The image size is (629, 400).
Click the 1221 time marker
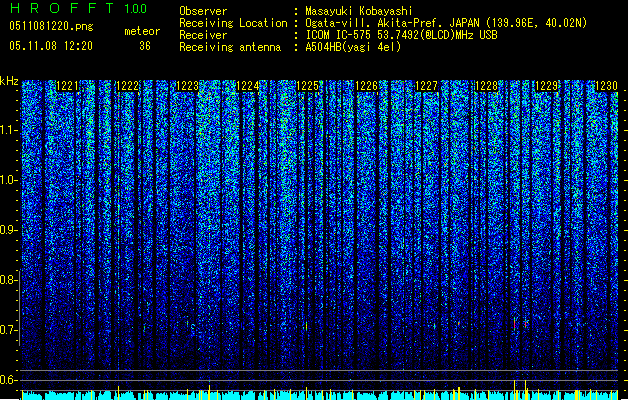(x=68, y=86)
